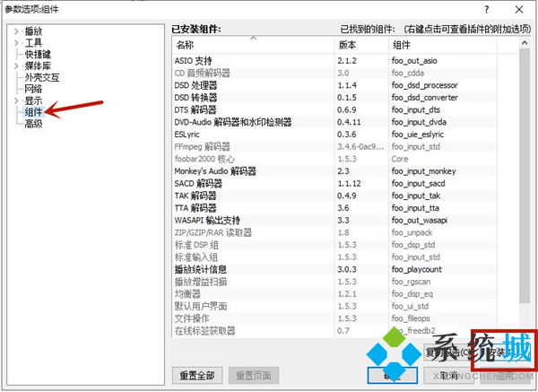
Task: Sort components by 版本 column header
Action: (x=361, y=45)
